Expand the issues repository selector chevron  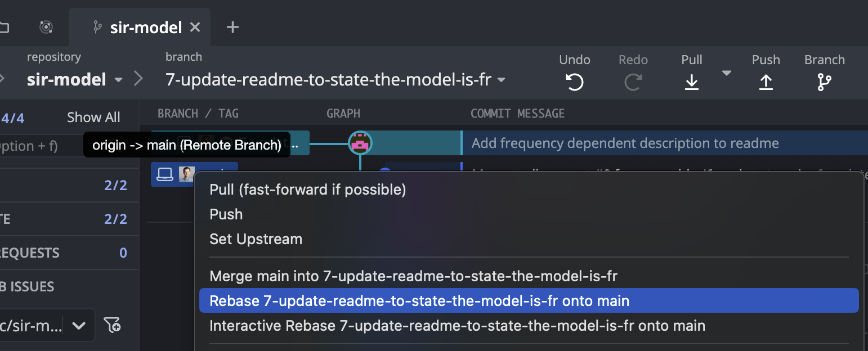coord(79,325)
